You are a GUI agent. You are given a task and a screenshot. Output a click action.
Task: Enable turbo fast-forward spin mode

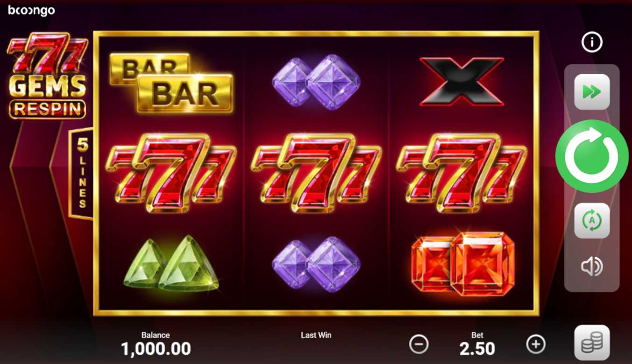pyautogui.click(x=592, y=92)
